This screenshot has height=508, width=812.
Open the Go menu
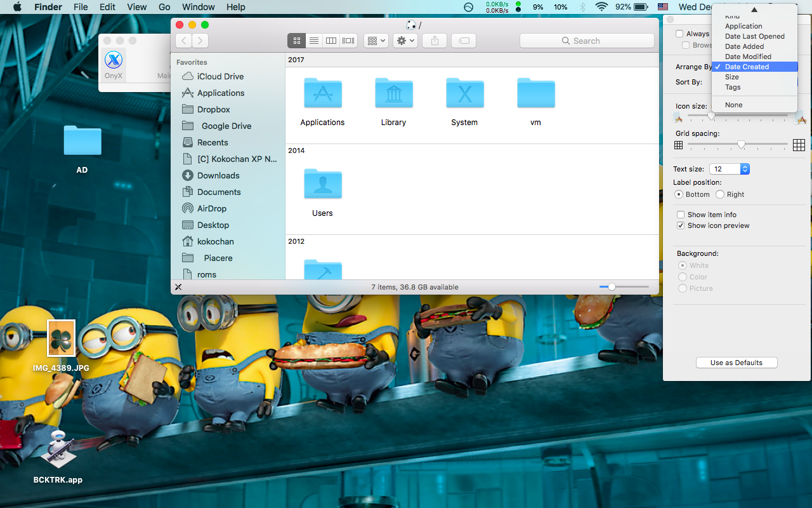pyautogui.click(x=164, y=7)
